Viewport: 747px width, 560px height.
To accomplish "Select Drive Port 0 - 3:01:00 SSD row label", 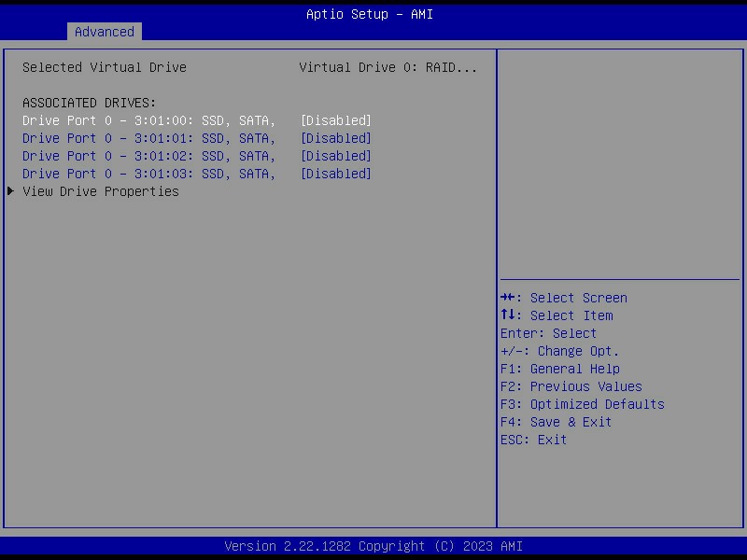I will [149, 120].
